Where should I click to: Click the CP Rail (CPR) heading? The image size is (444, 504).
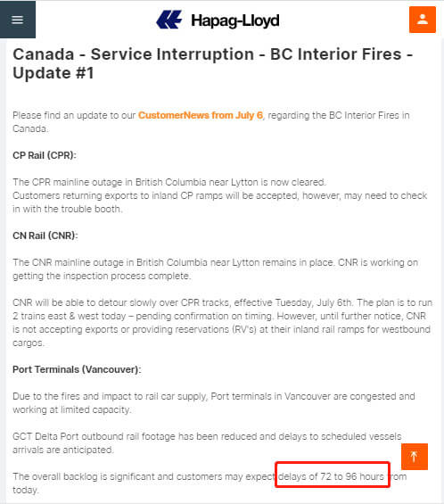(45, 155)
